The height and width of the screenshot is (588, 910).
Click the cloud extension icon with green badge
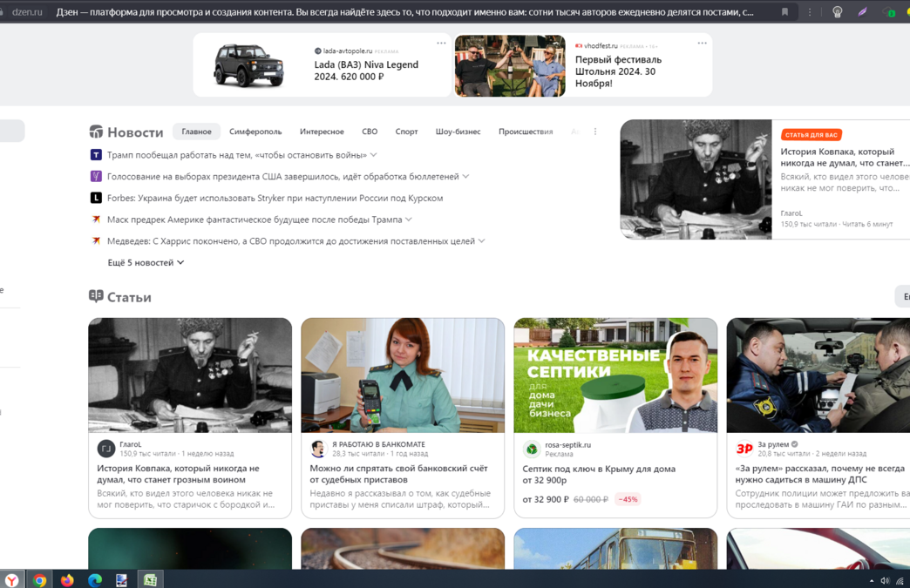coord(888,11)
